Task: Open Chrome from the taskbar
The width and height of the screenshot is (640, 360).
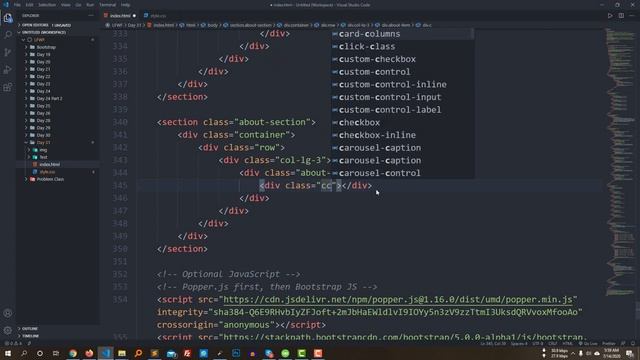Action: coord(73,353)
